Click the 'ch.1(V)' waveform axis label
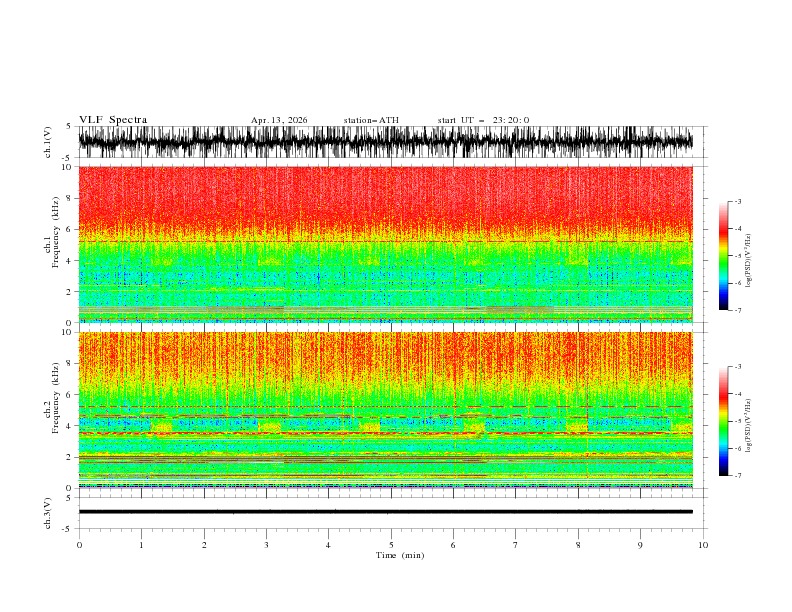The width and height of the screenshot is (792, 612). 48,142
